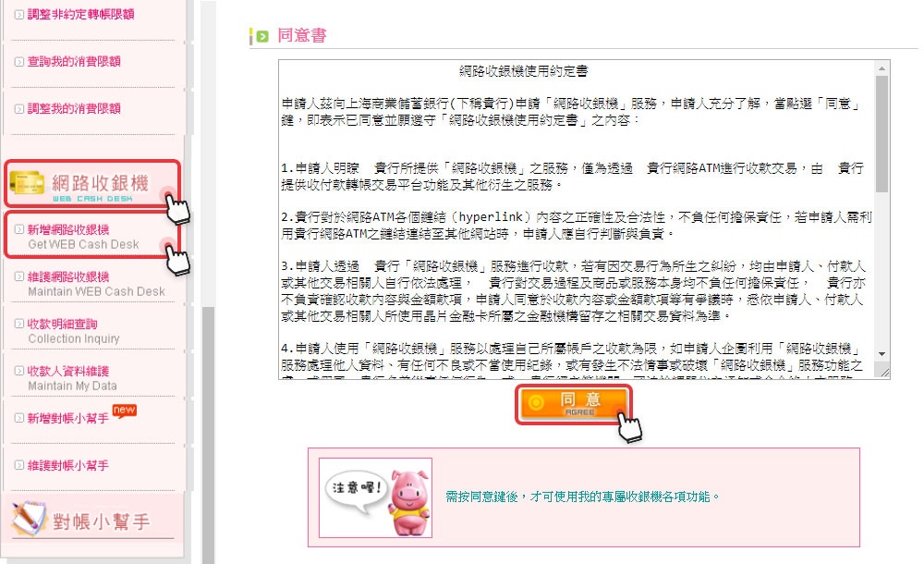
Task: Click the scroll down arrow of agreement text
Action: tap(881, 354)
